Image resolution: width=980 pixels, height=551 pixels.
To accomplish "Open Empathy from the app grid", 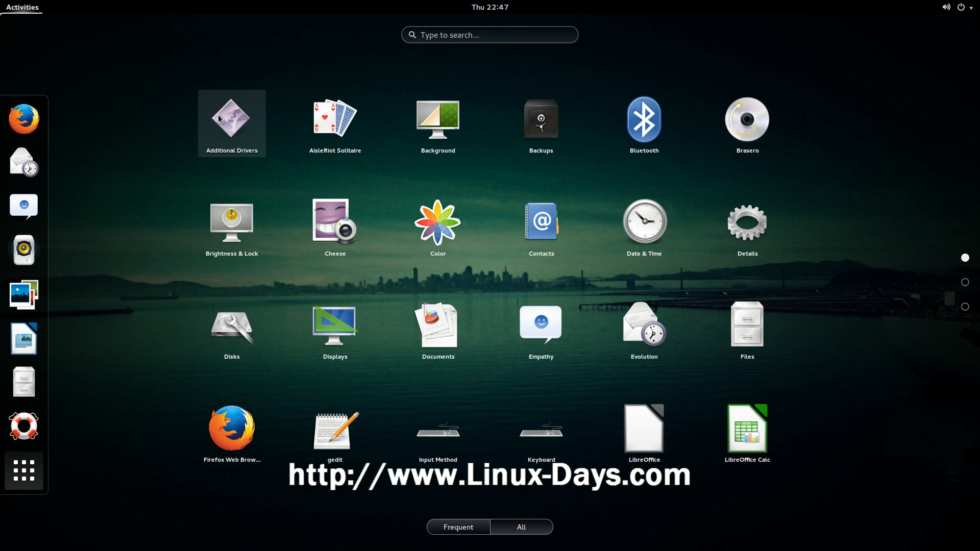I will pos(541,330).
